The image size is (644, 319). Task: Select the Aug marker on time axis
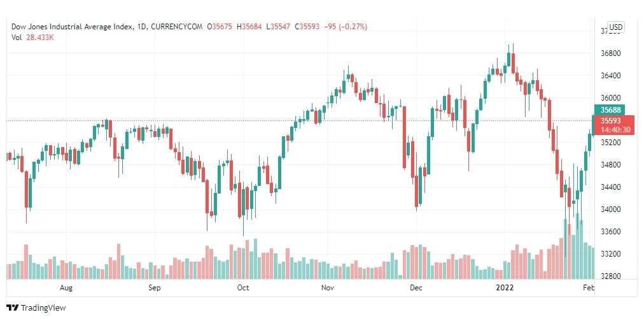tap(66, 288)
